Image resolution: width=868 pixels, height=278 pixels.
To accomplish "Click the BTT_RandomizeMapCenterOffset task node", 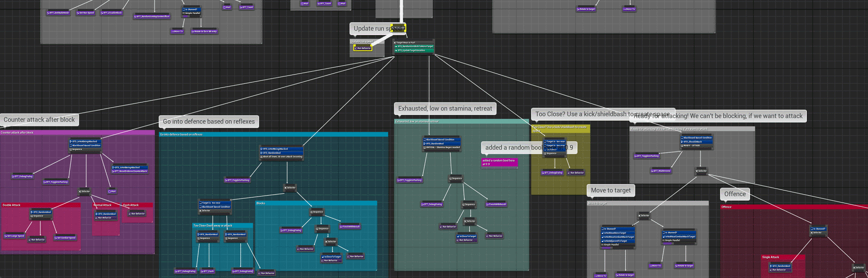I will 152,17.
